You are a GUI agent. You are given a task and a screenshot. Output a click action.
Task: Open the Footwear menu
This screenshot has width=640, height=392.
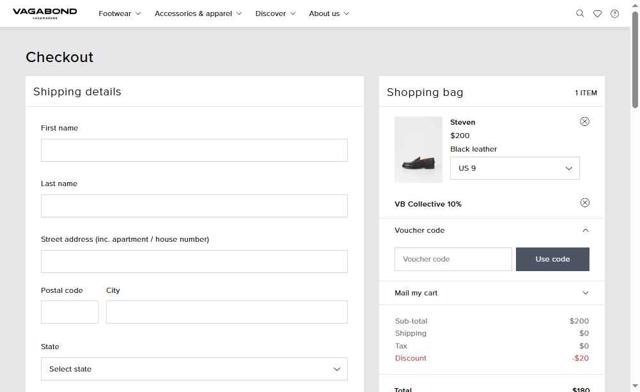pyautogui.click(x=119, y=13)
